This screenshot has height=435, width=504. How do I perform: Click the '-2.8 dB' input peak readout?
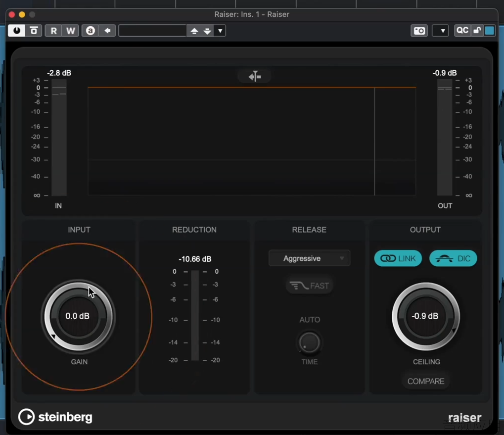59,73
